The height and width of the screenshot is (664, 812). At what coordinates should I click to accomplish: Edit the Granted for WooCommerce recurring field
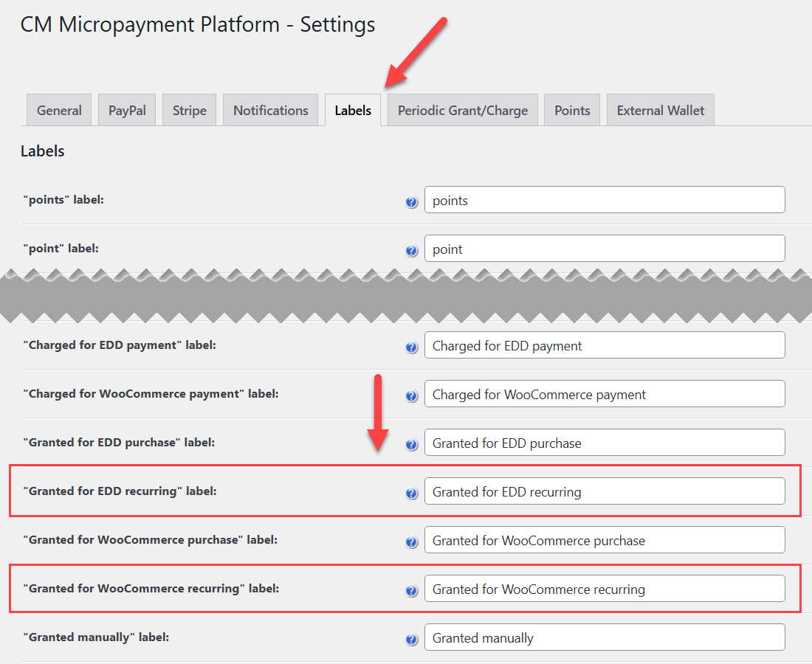coord(605,589)
